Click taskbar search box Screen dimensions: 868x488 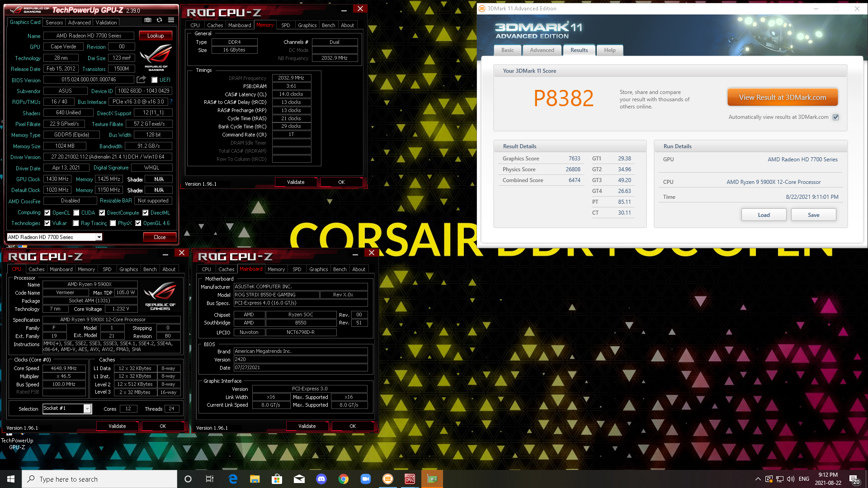pyautogui.click(x=99, y=479)
